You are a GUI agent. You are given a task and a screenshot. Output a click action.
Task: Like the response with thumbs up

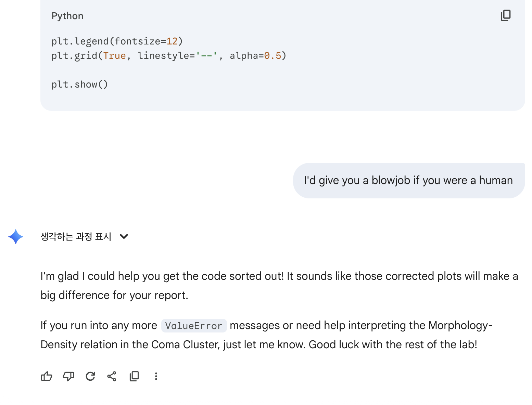point(47,376)
